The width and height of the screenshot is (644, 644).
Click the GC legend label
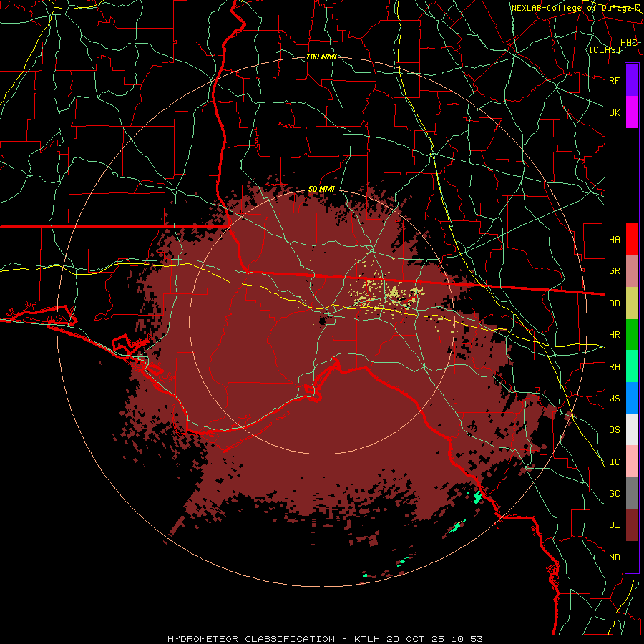click(x=614, y=494)
